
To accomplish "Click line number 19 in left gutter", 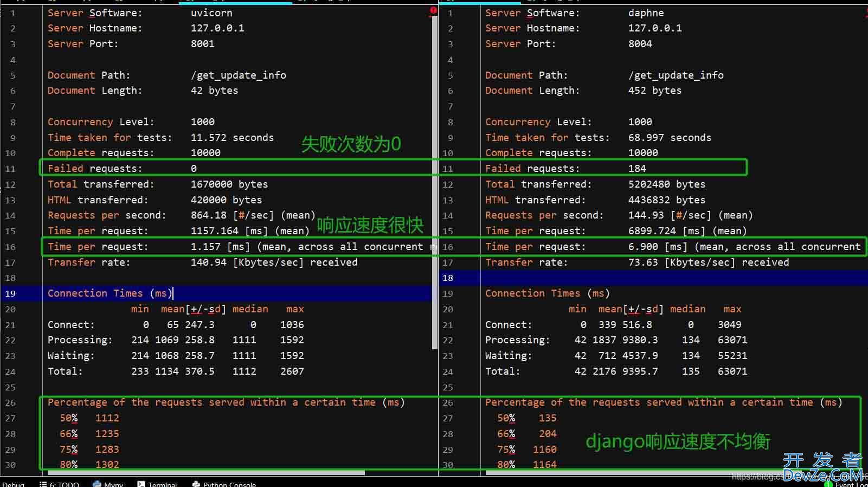I will [10, 294].
